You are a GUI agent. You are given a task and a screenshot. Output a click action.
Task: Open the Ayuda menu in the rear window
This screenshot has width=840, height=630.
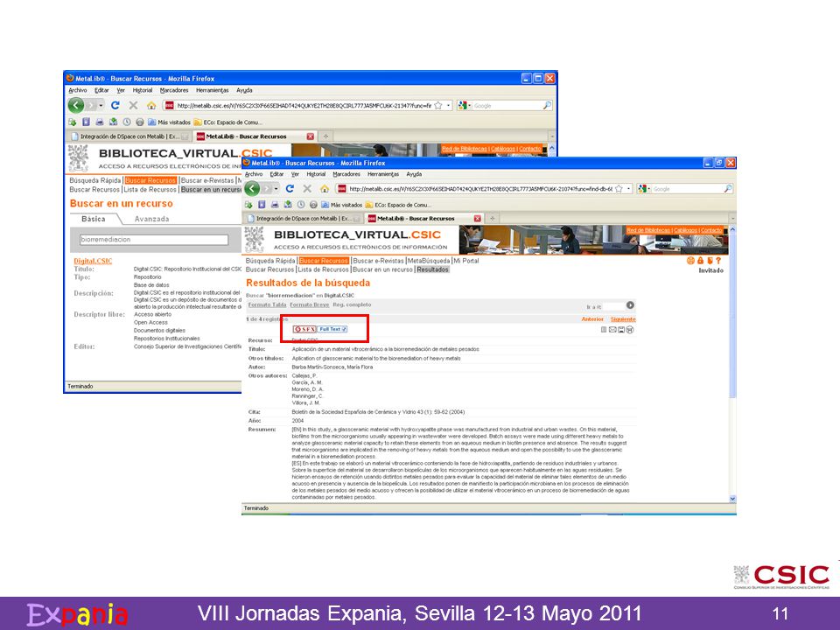(x=244, y=90)
